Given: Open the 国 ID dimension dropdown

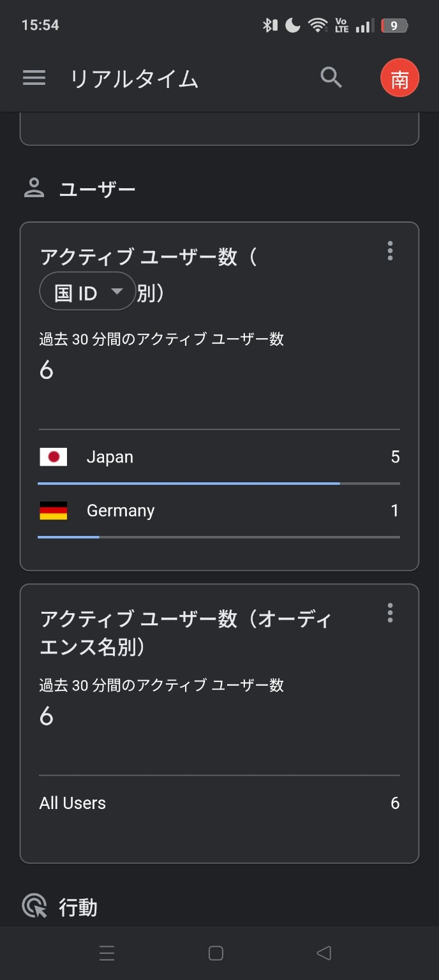Looking at the screenshot, I should tap(87, 291).
